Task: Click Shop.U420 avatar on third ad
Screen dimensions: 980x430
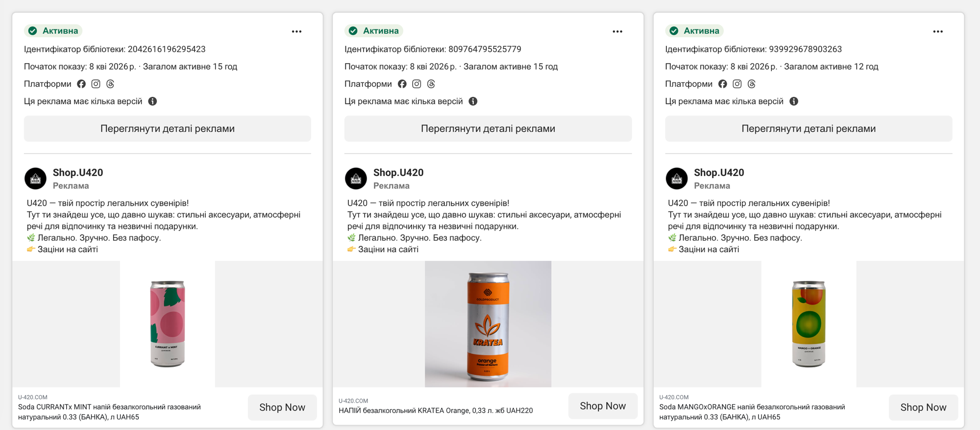Action: coord(676,179)
